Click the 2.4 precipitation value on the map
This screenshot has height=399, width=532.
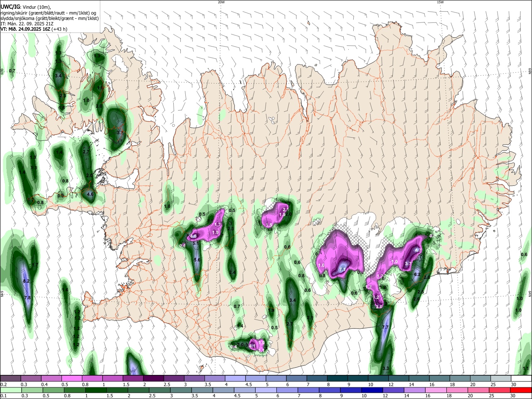pyautogui.click(x=232, y=273)
